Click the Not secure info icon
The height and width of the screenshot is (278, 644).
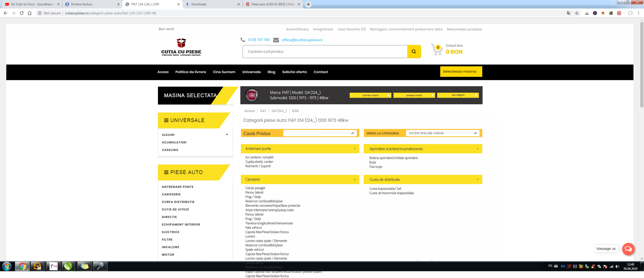click(39, 13)
